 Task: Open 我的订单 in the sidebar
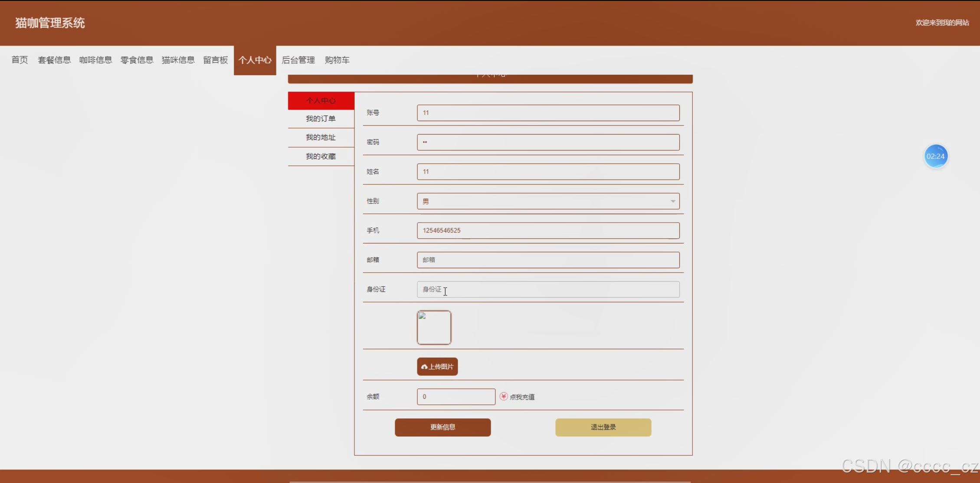321,119
